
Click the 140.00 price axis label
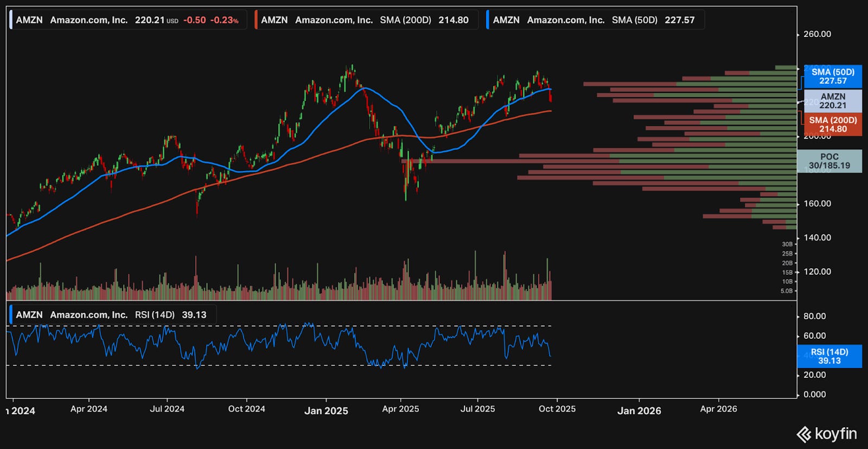click(x=817, y=238)
